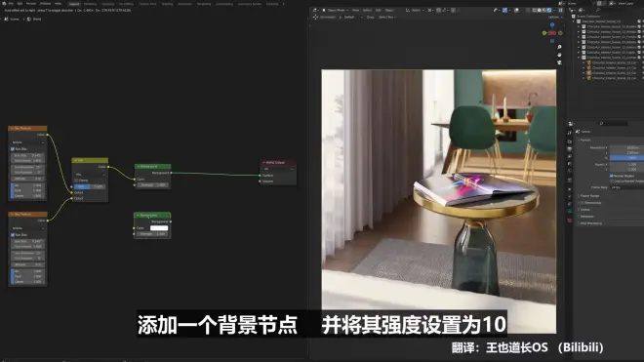Click the pan hand icon in viewport

(559, 55)
